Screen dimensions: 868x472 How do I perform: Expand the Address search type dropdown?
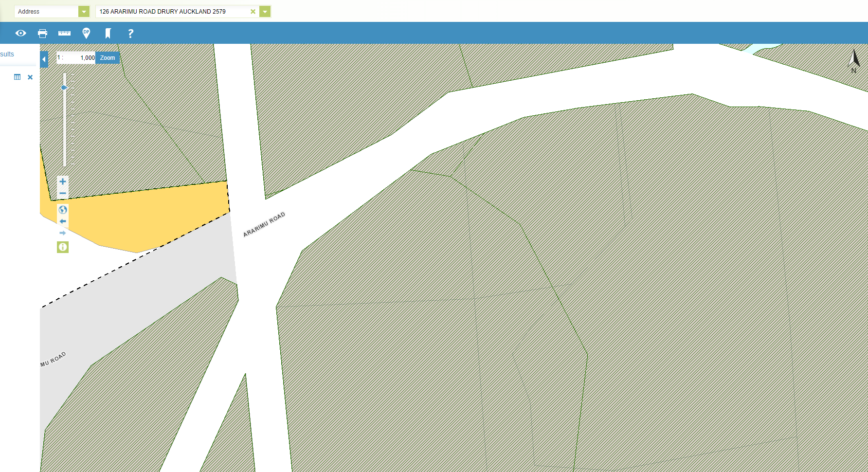click(84, 11)
